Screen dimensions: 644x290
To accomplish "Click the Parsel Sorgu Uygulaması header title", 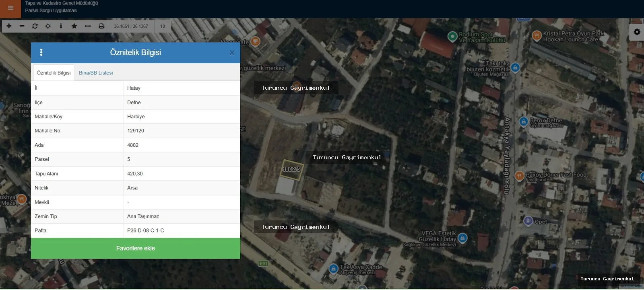I will tap(51, 10).
